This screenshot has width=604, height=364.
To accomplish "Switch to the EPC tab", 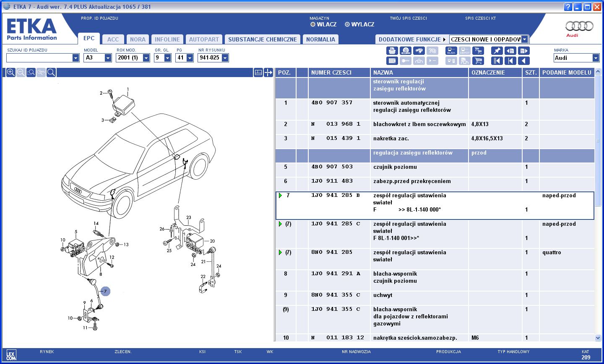I will [x=89, y=38].
